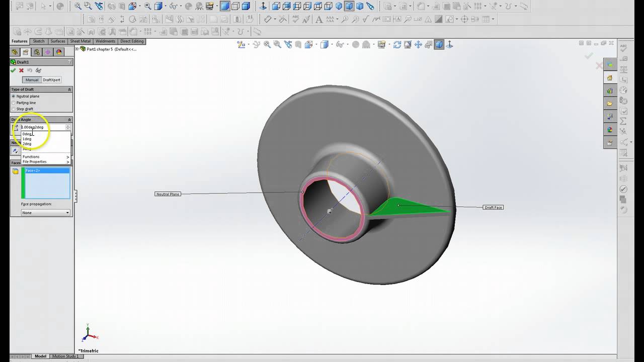Click the draft angle input field
Viewport: 644px width, 362px height.
click(x=43, y=127)
